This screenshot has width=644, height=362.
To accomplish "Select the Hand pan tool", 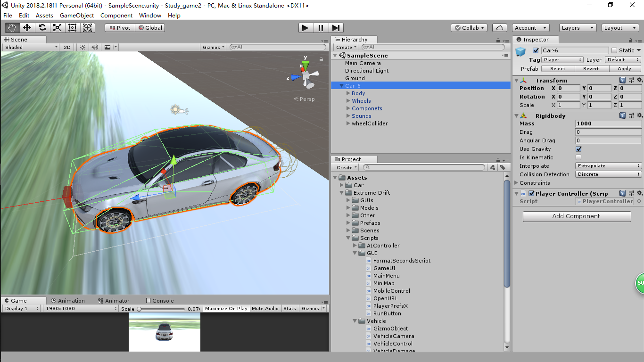I will 12,28.
